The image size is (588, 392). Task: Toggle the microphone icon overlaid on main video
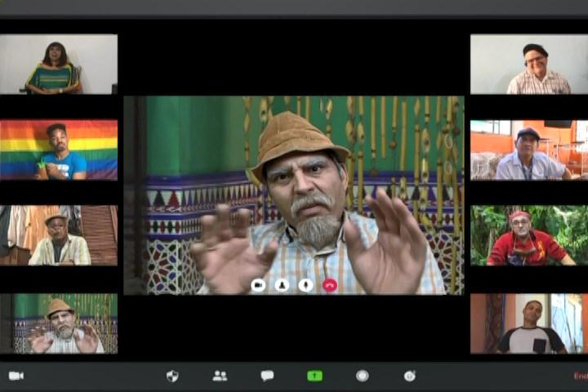[305, 286]
